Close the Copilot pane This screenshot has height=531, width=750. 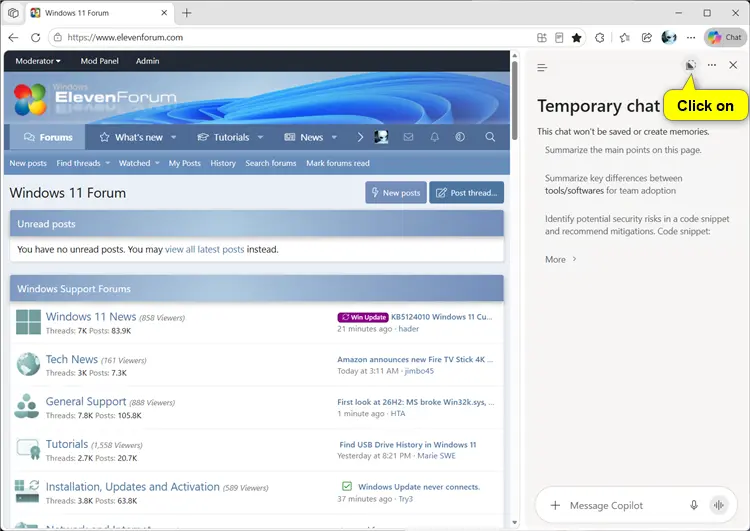(733, 65)
